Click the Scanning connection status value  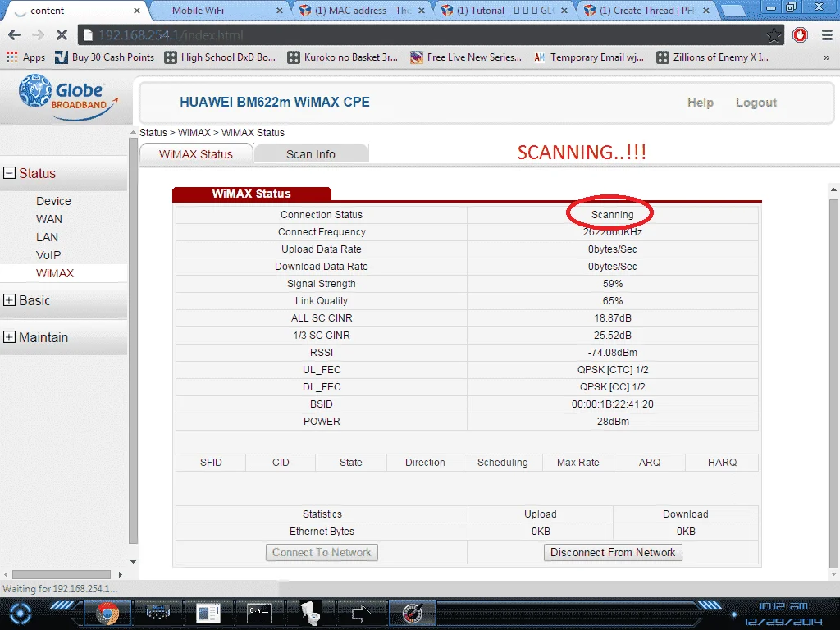(612, 214)
